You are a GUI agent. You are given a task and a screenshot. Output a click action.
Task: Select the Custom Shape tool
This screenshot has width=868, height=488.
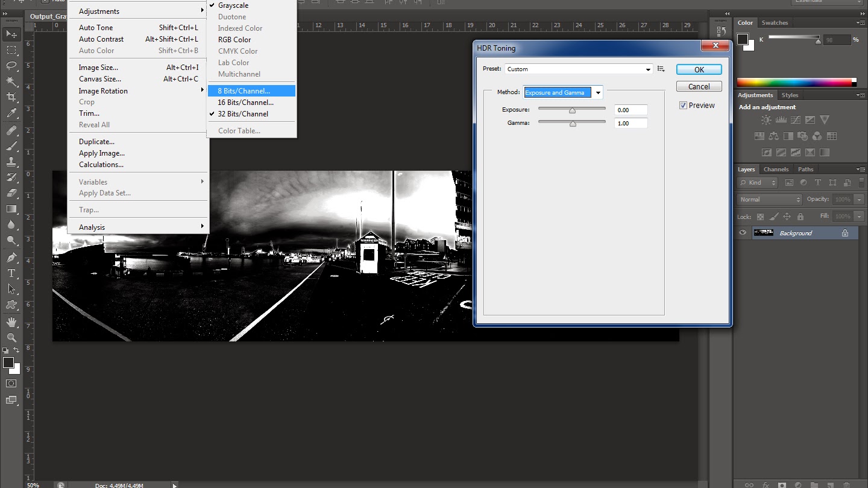tap(11, 305)
